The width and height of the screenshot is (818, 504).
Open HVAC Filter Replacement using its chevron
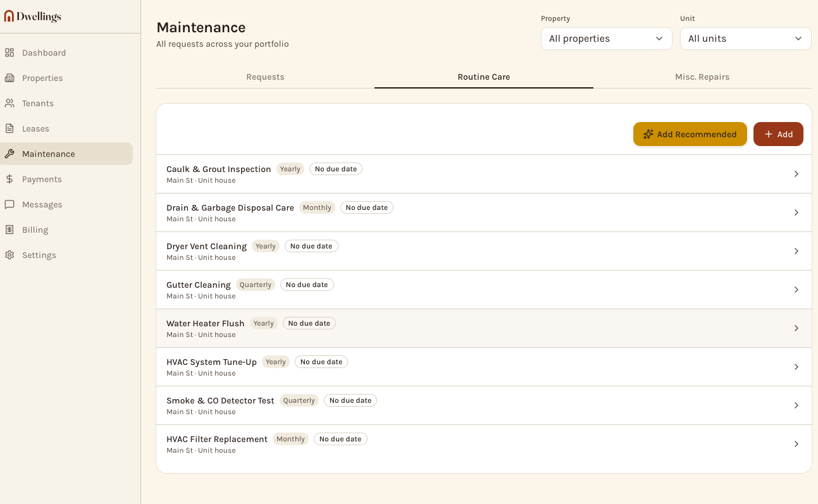click(796, 444)
